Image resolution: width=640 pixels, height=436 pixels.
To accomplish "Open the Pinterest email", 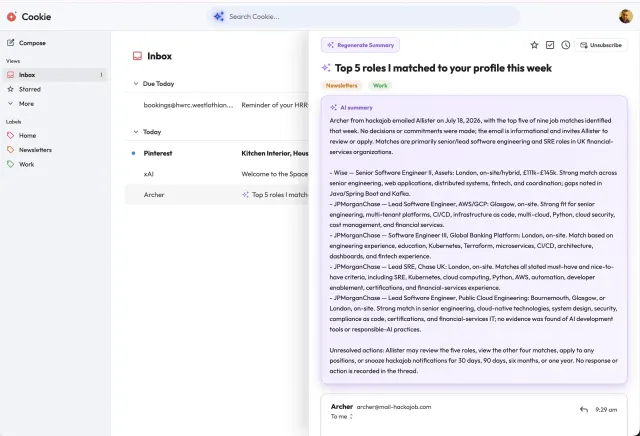I will tap(217, 153).
